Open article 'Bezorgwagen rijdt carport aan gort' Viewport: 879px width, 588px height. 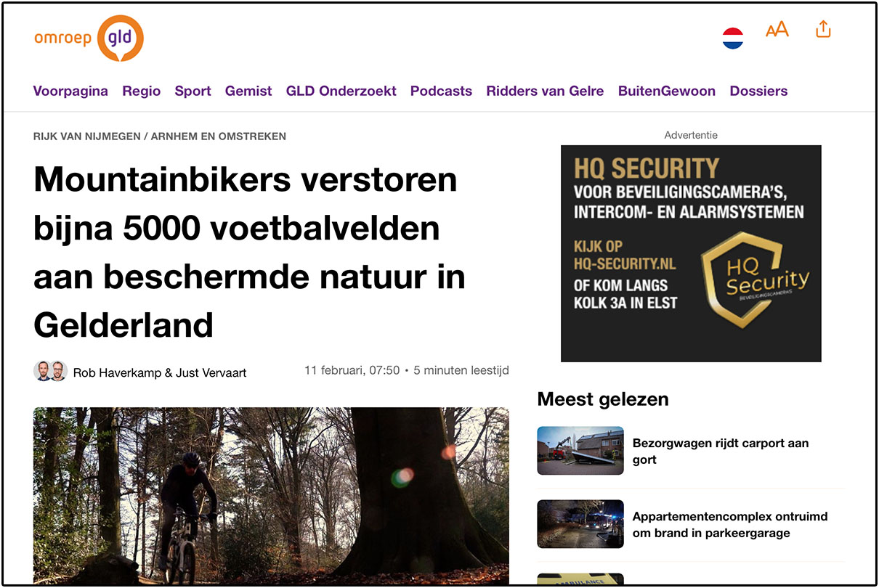pos(720,451)
